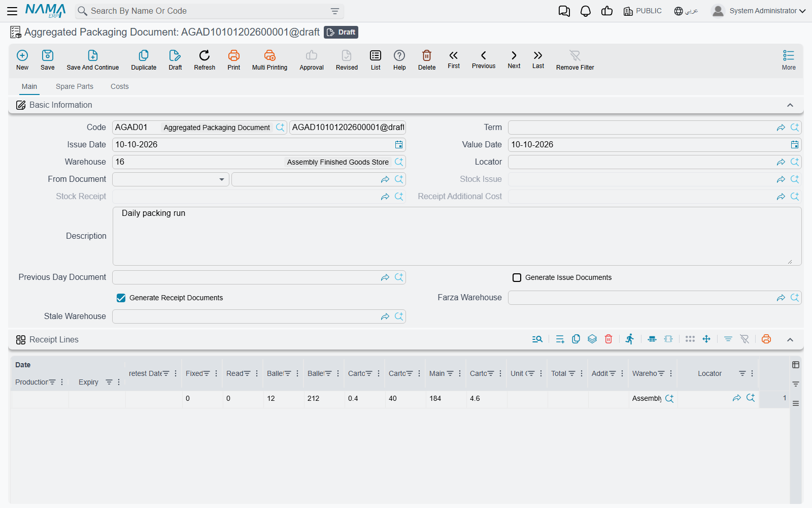Click Remove Filter
Screen dimensions: 812x508
click(575, 60)
